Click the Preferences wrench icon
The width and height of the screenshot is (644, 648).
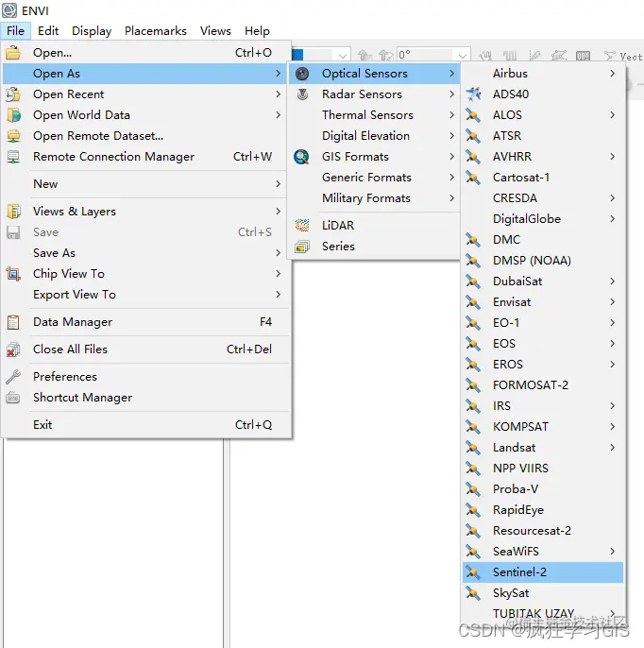coord(13,377)
